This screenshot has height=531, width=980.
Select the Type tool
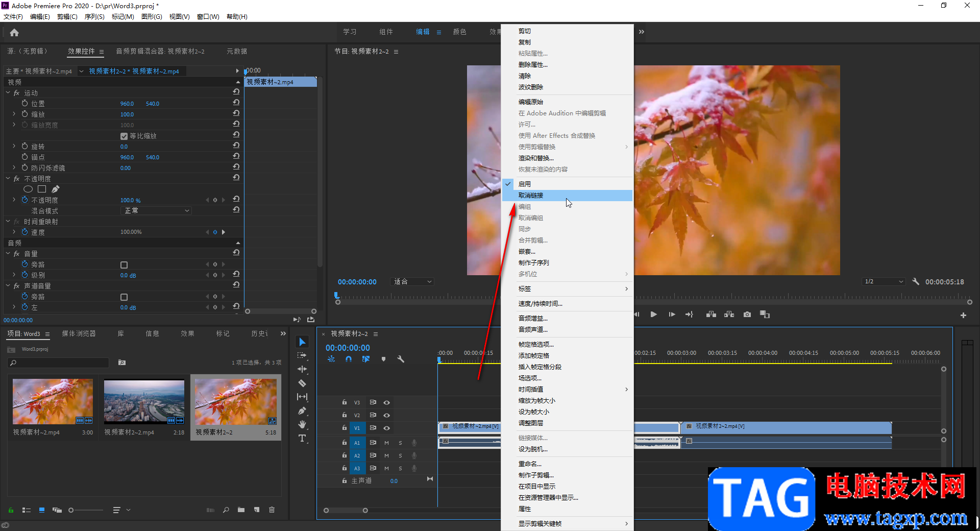click(302, 438)
